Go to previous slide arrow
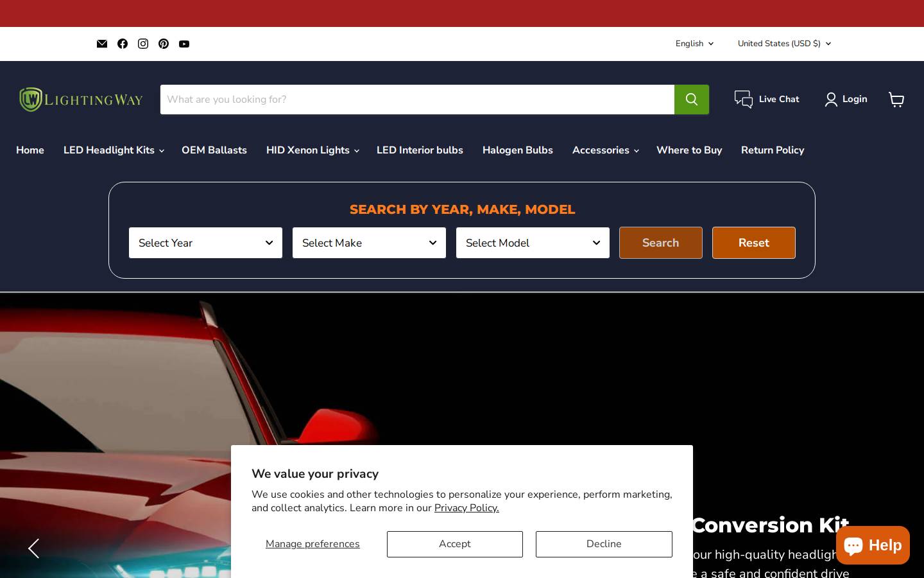Screen dimensions: 924x578 pyautogui.click(x=33, y=548)
